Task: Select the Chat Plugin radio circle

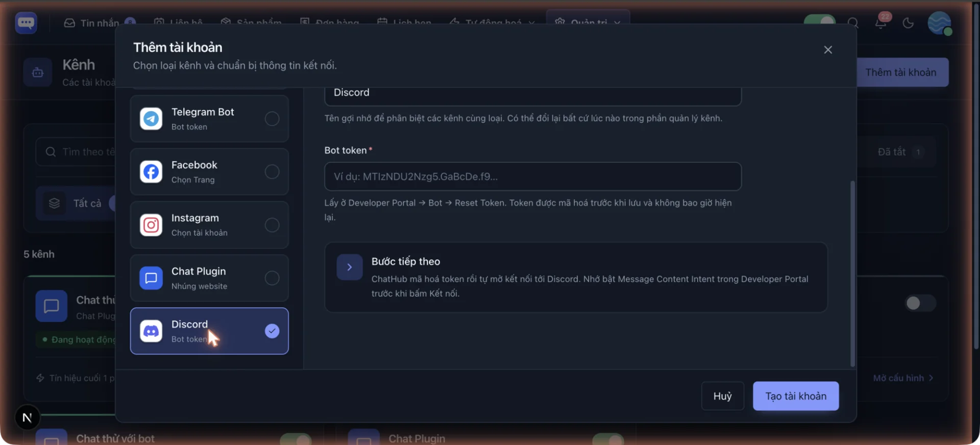Action: coord(272,278)
